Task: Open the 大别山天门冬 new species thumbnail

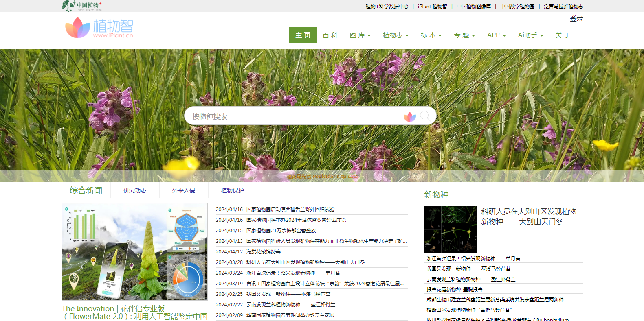Action: tap(451, 229)
